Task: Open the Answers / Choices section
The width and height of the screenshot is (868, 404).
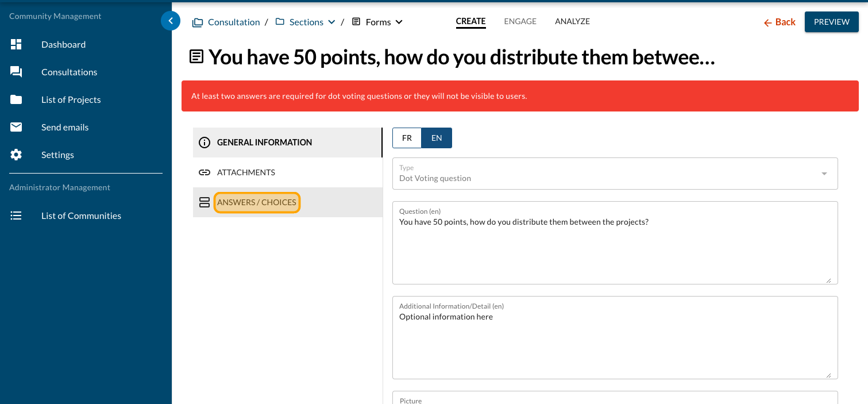Action: coord(257,202)
